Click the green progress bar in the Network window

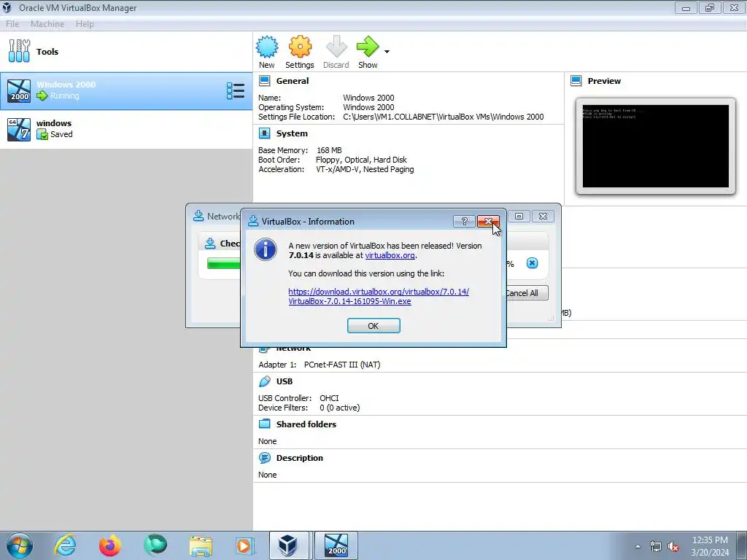click(x=224, y=263)
